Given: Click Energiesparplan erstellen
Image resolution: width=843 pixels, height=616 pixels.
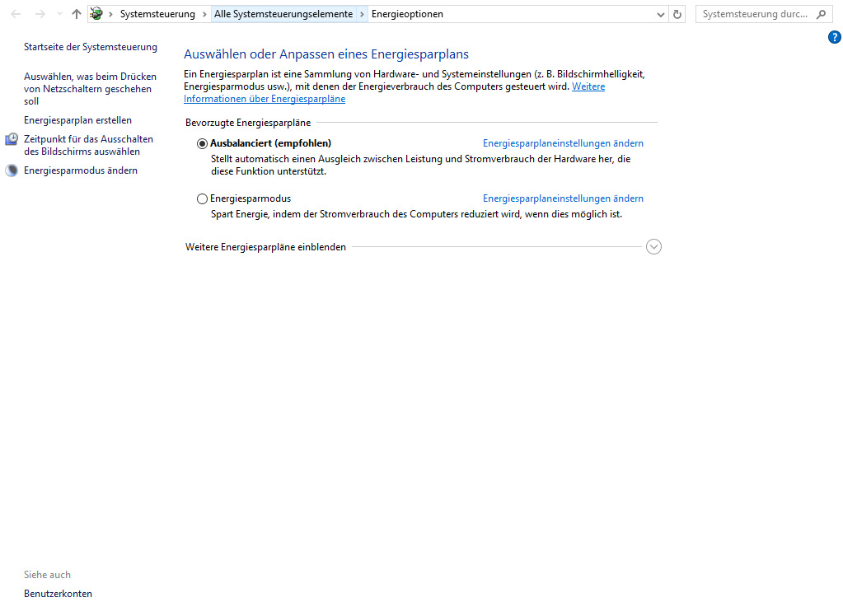Looking at the screenshot, I should 77,120.
